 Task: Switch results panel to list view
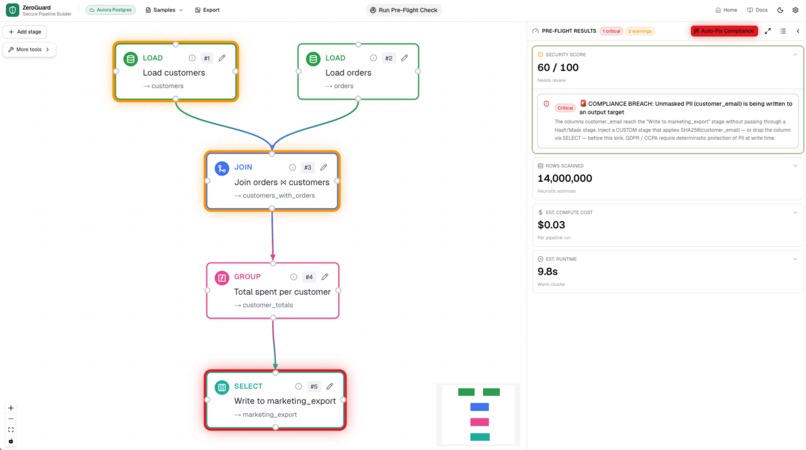783,31
